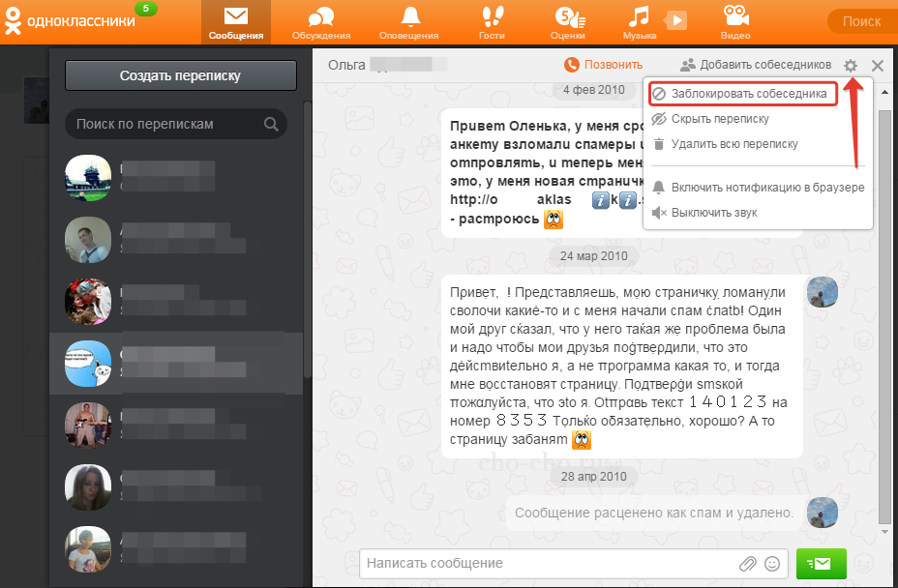Open the Оценки ratings section
Image resolution: width=898 pixels, height=588 pixels.
coord(567,22)
